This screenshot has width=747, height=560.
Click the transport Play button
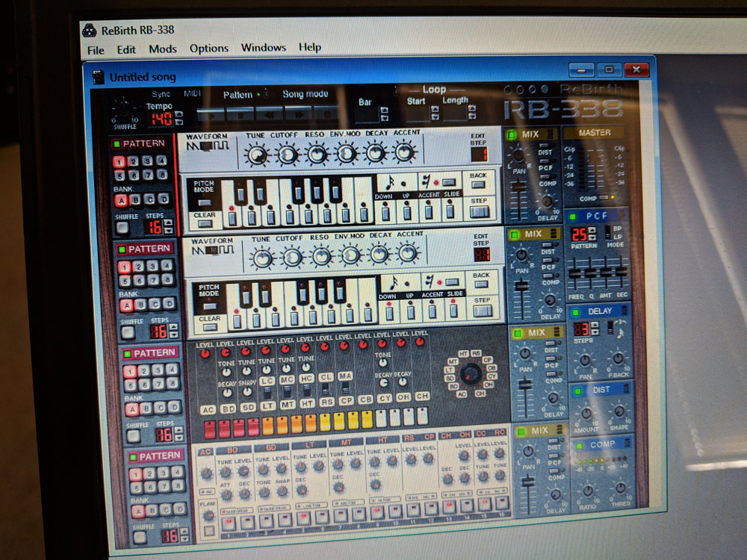pos(211,114)
